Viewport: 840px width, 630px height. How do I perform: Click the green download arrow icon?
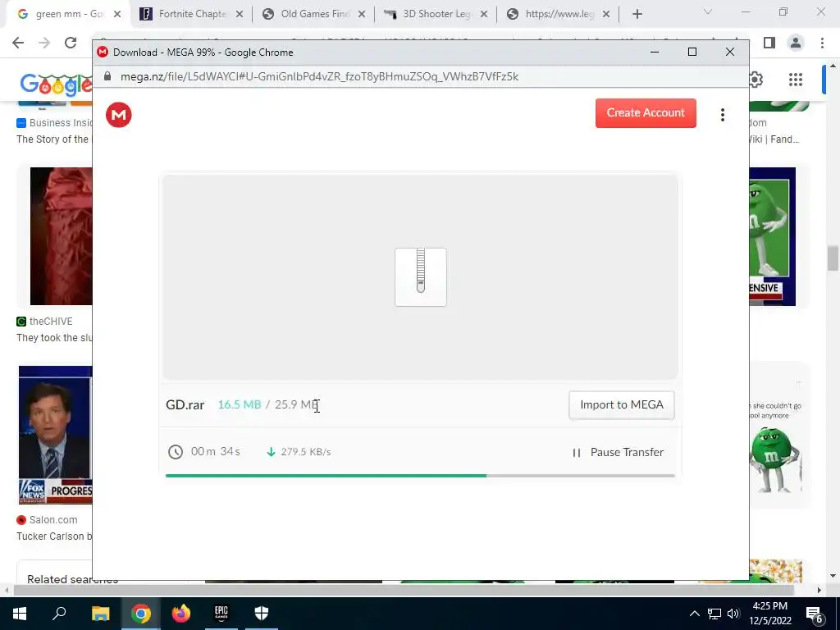[x=271, y=452]
